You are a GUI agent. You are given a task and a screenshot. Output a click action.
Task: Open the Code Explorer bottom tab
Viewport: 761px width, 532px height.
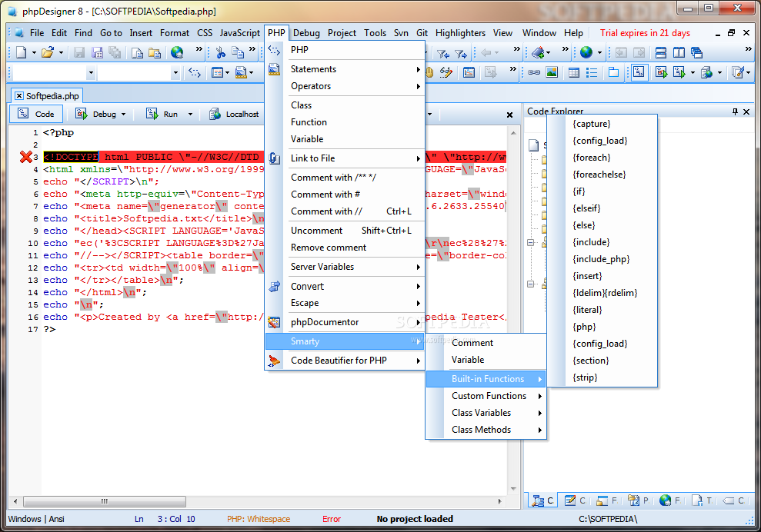[542, 500]
